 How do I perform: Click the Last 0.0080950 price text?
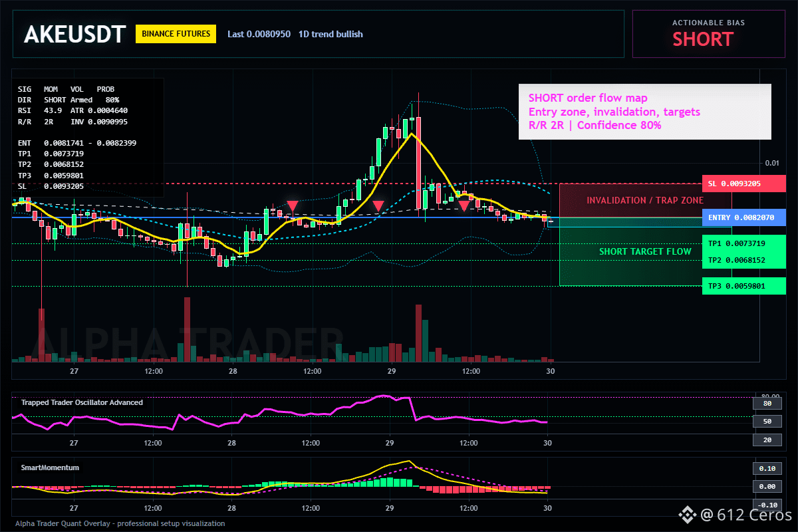coord(259,34)
